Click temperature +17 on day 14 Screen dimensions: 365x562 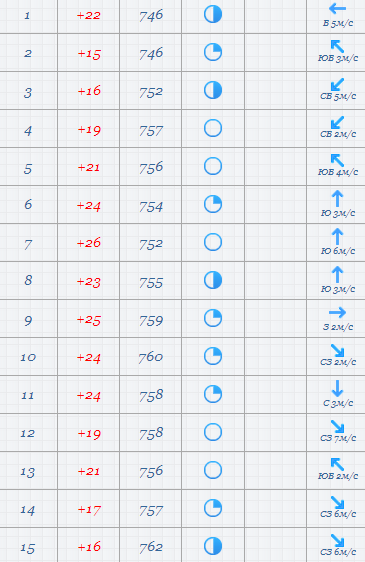[x=89, y=510]
